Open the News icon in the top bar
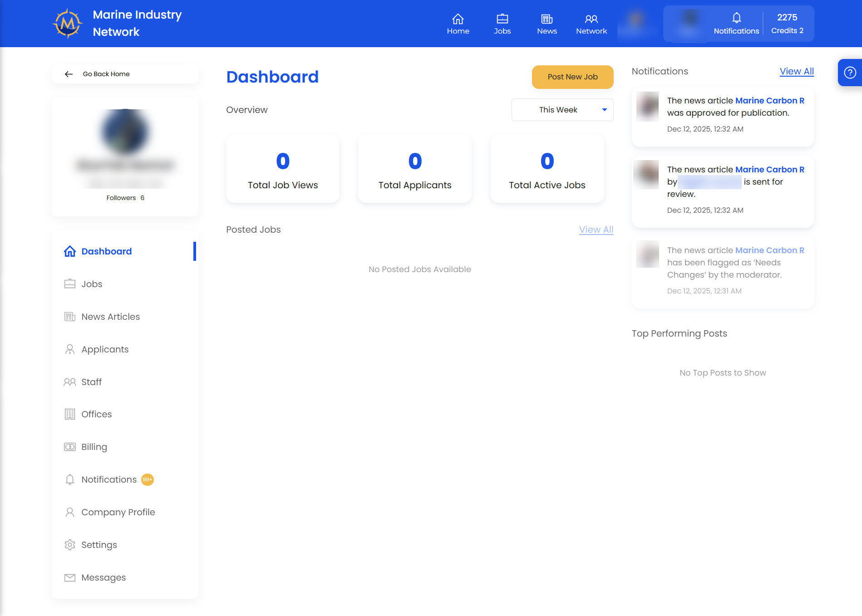The height and width of the screenshot is (616, 862). pyautogui.click(x=547, y=19)
